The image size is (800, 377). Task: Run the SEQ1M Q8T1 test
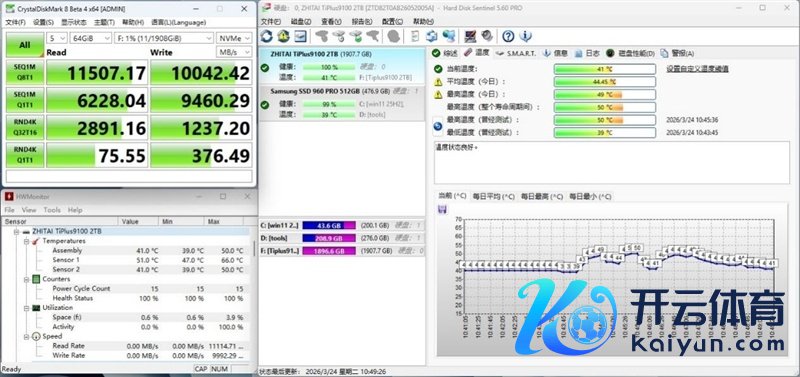coord(25,72)
